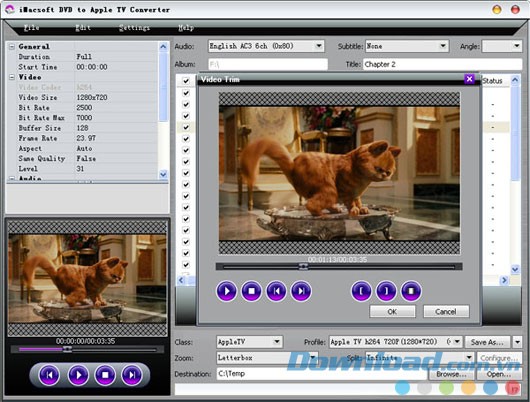Click the Album input field

(268, 64)
